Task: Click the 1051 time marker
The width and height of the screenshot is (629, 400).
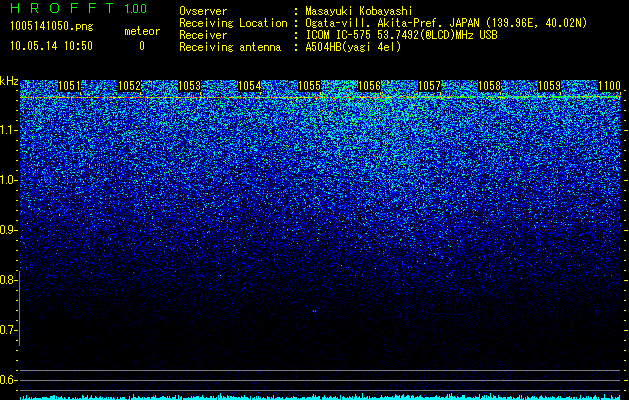Action: (69, 86)
